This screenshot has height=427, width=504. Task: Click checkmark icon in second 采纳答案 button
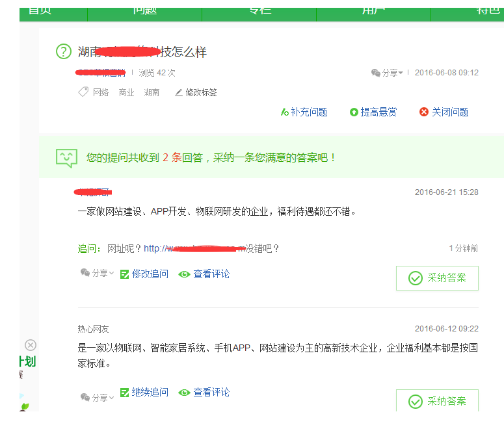(416, 402)
